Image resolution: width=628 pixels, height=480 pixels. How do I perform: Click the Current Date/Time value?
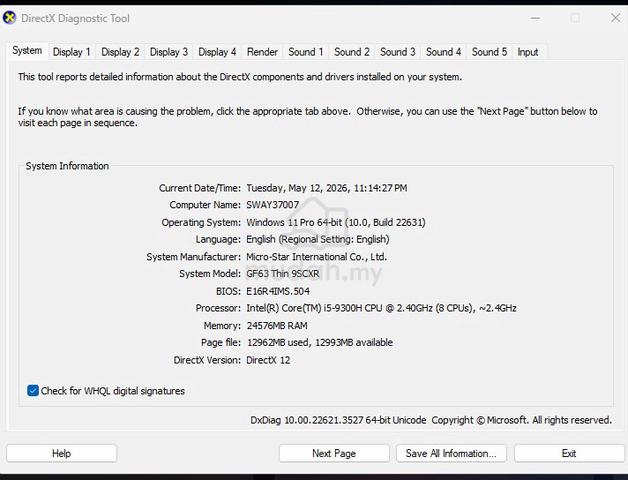pyautogui.click(x=327, y=188)
